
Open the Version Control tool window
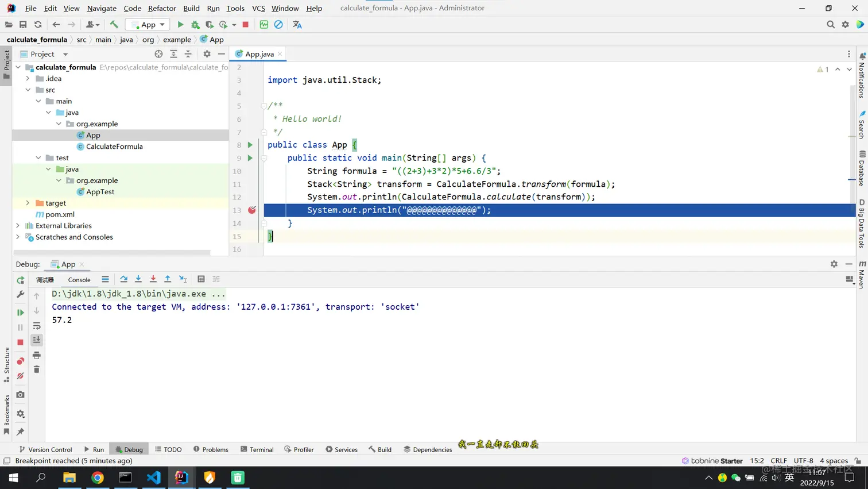click(45, 449)
